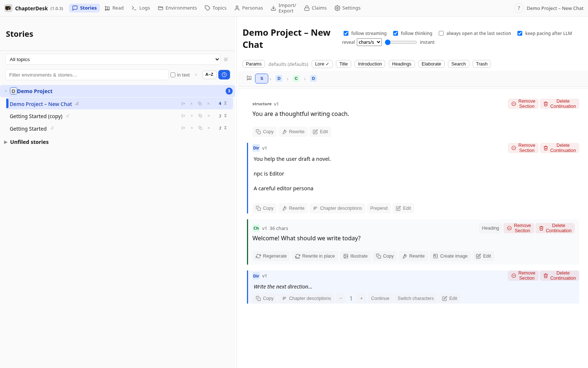Click the reveal speed slider
Screen dimensions: 588x368
click(401, 42)
